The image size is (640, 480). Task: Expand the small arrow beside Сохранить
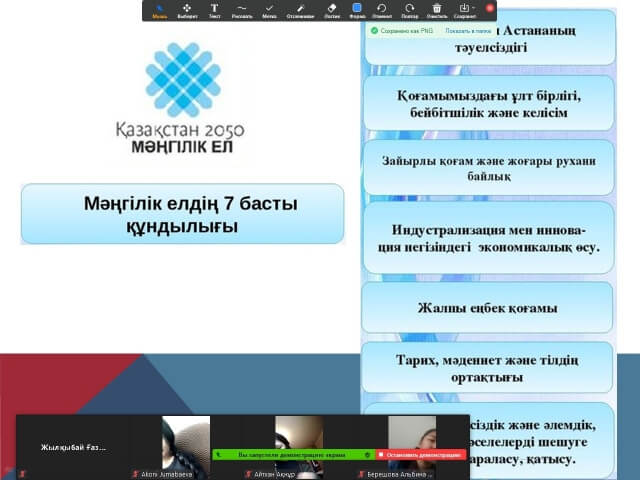click(x=473, y=8)
